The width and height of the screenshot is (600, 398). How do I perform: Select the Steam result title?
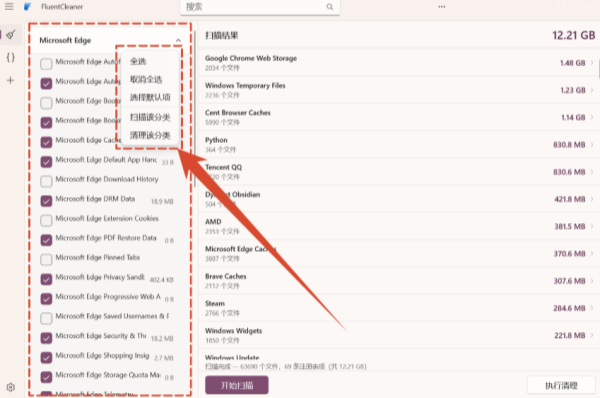[215, 303]
